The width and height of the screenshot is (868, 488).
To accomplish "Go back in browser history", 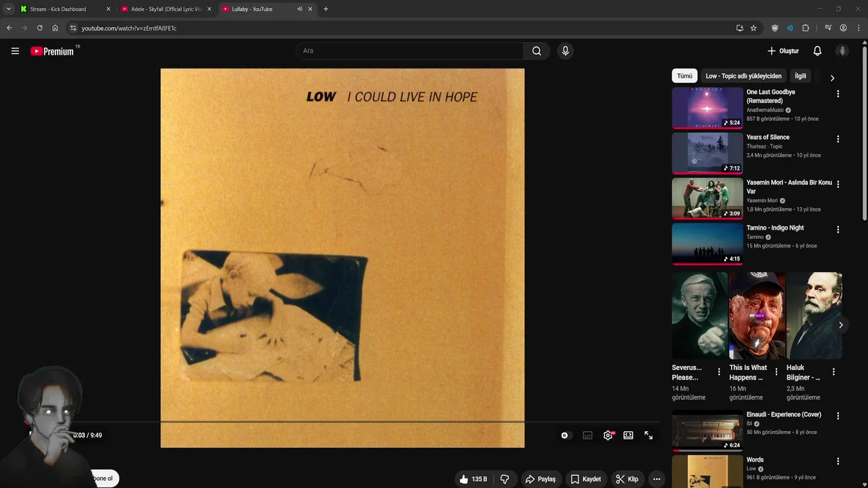I will [9, 28].
